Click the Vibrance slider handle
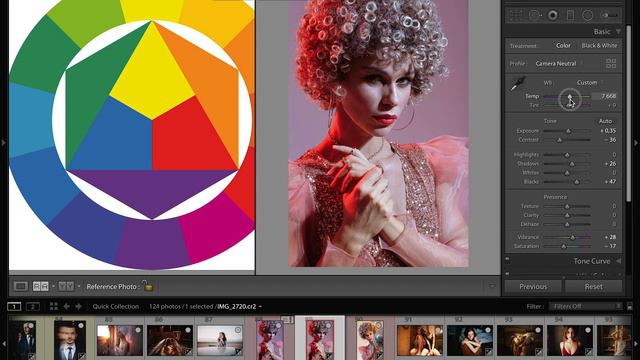Viewport: 640px width, 360px height. (x=573, y=237)
